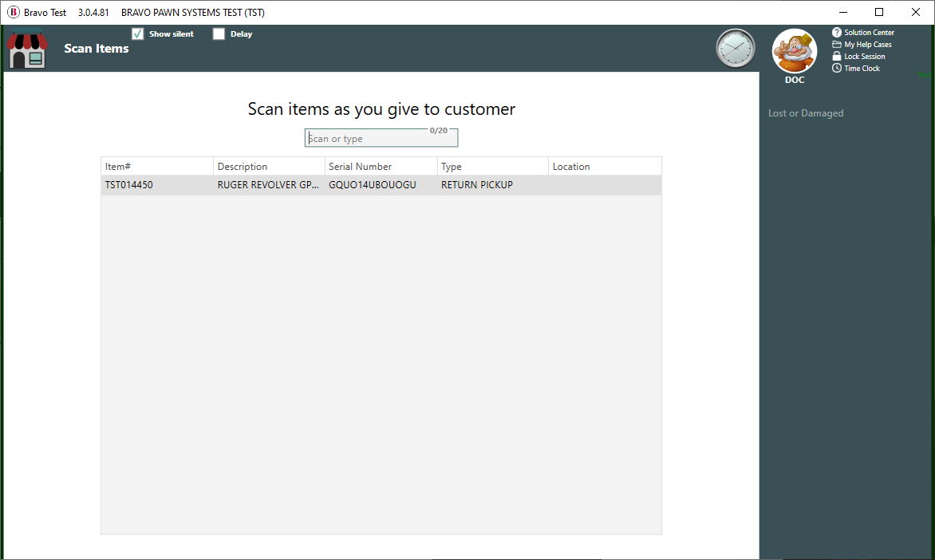Sort by the Description column header
Viewport: 935px width, 560px height.
tap(269, 167)
